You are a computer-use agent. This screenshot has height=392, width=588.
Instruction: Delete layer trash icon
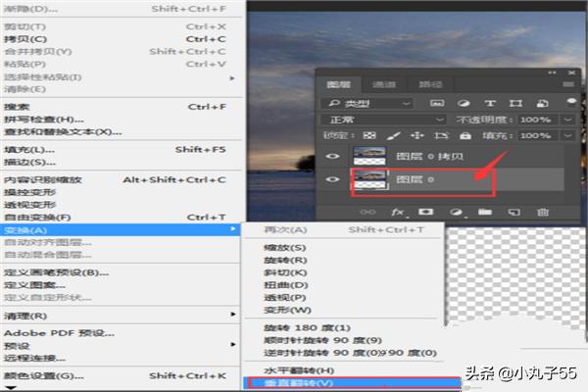click(543, 213)
